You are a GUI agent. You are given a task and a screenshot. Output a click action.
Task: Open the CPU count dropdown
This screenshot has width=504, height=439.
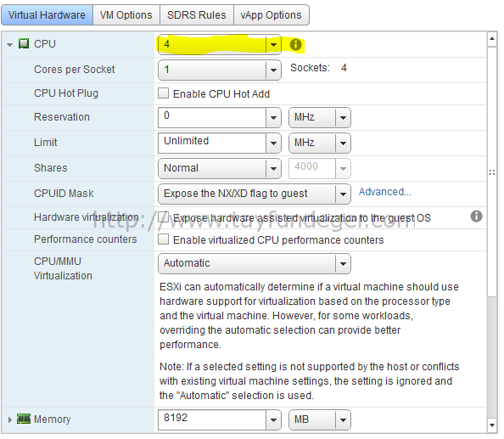point(273,44)
